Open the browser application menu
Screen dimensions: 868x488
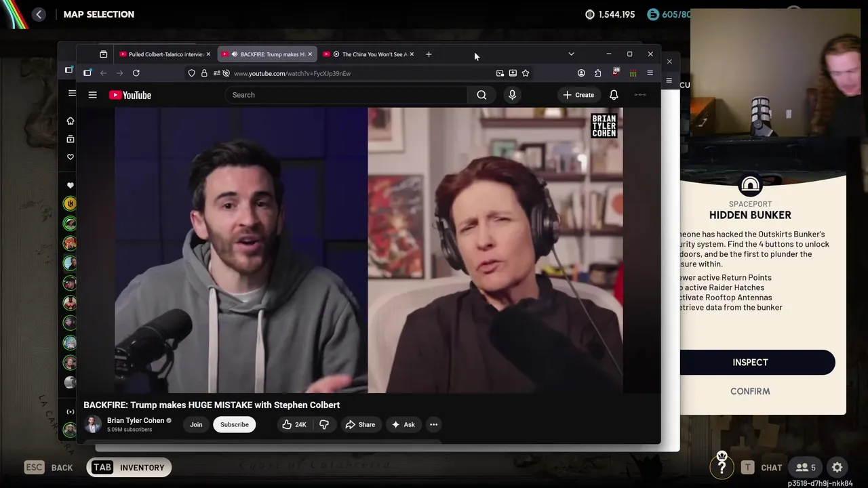coord(650,73)
